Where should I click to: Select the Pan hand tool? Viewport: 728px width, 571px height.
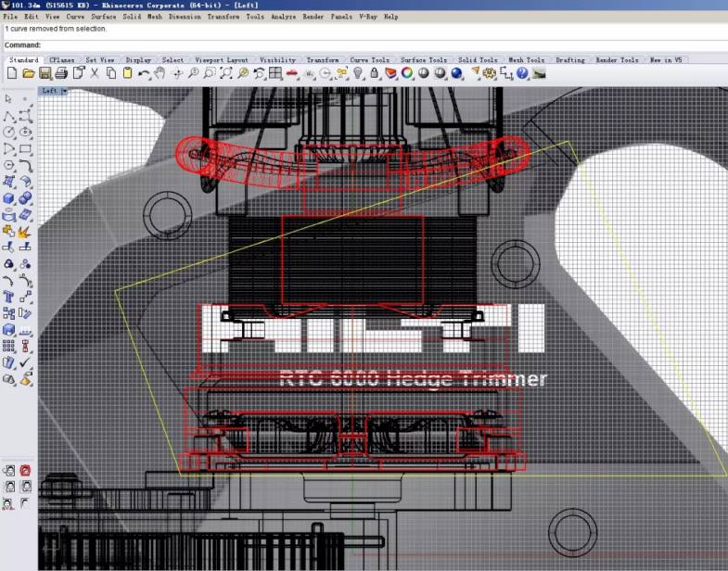pyautogui.click(x=160, y=73)
